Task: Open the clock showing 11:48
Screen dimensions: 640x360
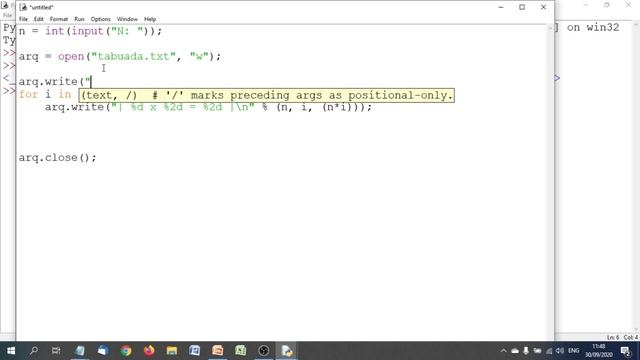Action: click(599, 351)
